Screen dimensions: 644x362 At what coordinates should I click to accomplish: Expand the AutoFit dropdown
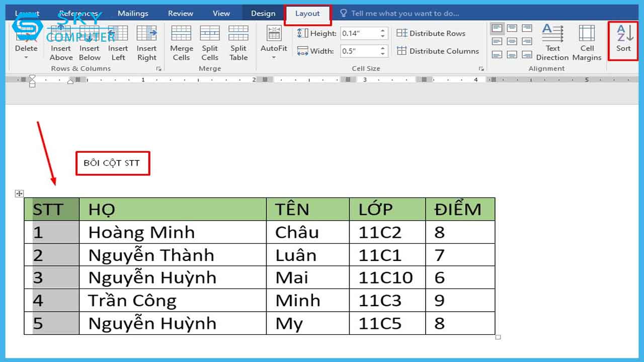[274, 57]
